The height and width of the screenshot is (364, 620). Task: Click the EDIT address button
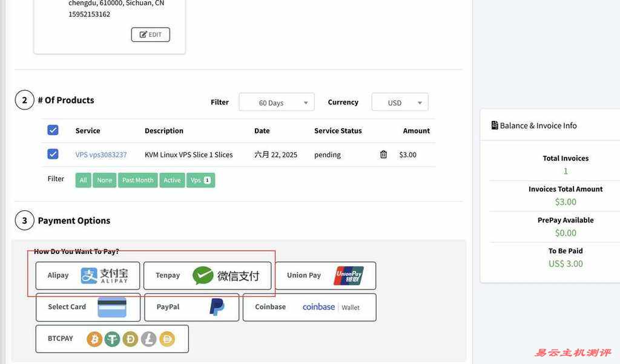click(151, 34)
